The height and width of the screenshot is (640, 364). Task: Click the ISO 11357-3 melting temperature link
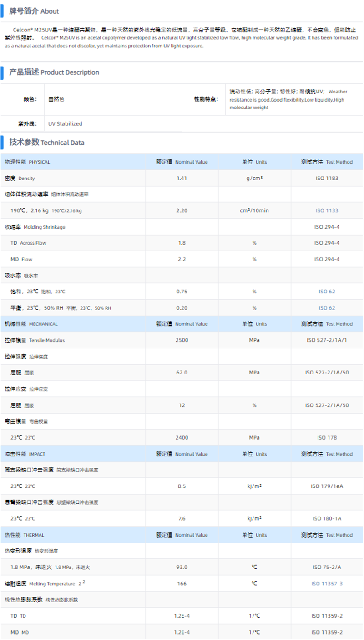327,584
